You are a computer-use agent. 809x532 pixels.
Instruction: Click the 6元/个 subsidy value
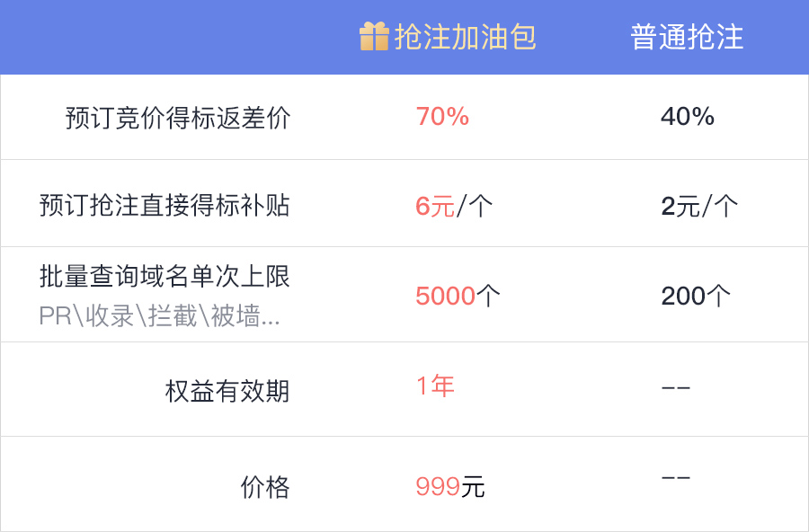pos(454,206)
